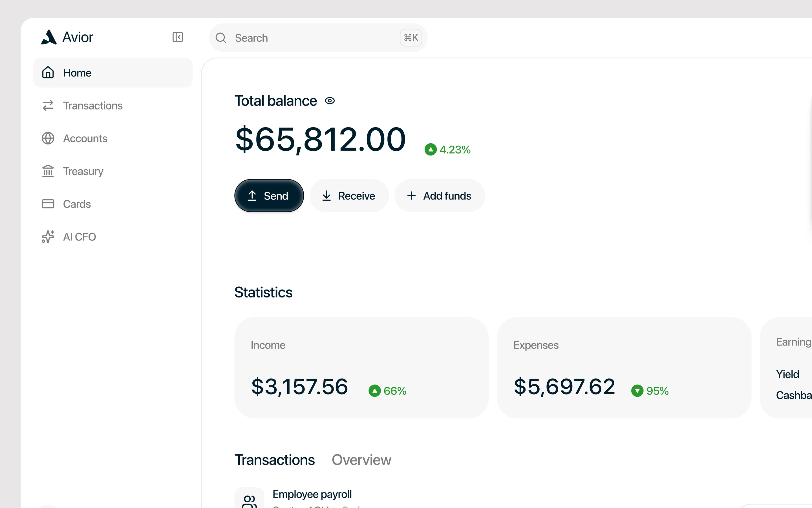Click the Treasury bank icon
Screen dimensions: 812x508
[x=48, y=171]
